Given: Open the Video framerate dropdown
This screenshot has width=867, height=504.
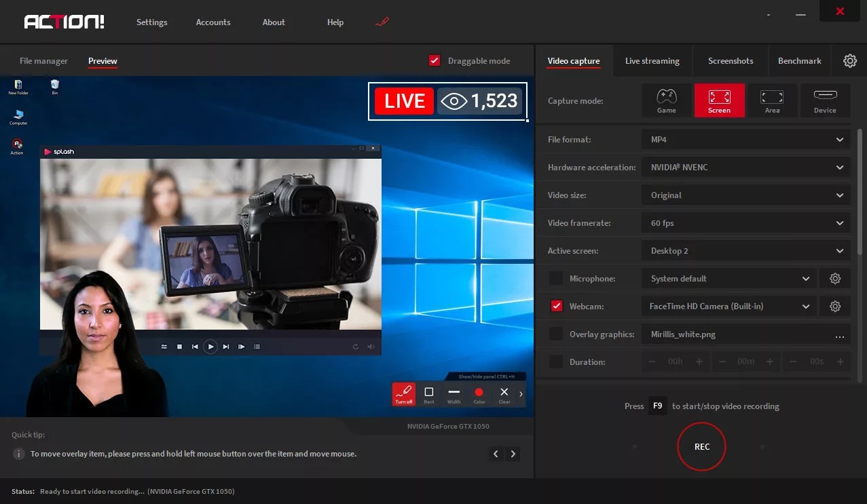Looking at the screenshot, I should [746, 223].
